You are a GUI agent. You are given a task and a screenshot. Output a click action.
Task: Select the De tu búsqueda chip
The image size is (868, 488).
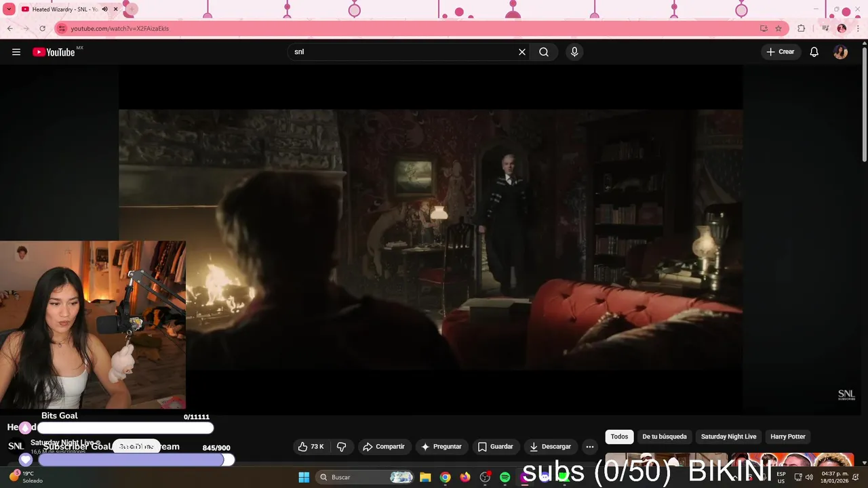point(665,436)
